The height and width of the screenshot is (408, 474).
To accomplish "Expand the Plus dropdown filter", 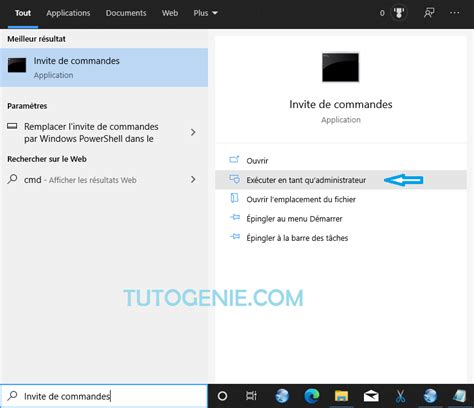I will [x=205, y=13].
